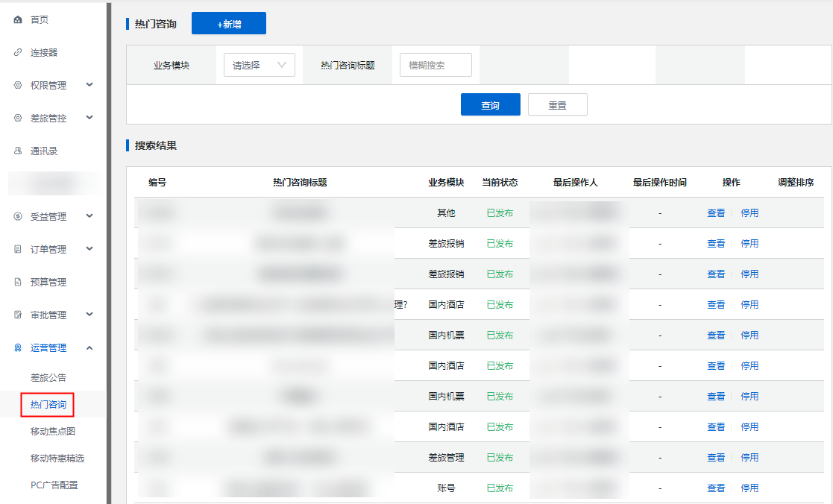Viewport: 833px width, 504px height.
Task: Click the 其他 business module cell
Action: click(x=446, y=213)
